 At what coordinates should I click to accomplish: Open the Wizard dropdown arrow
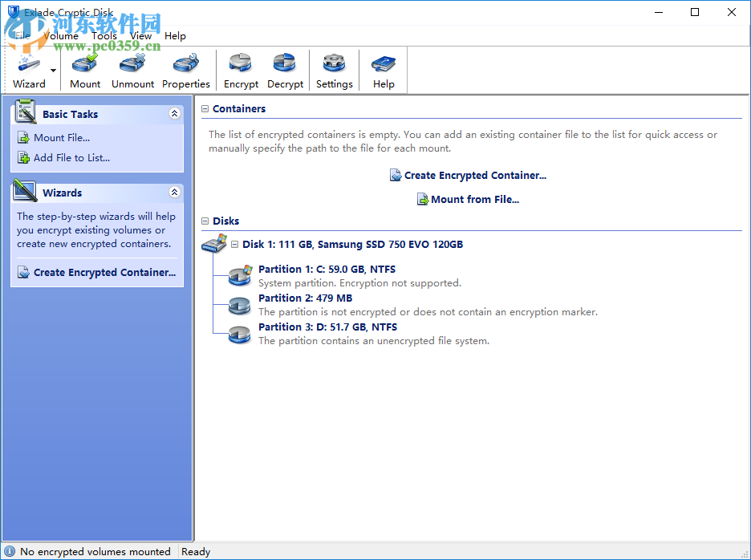coord(54,71)
